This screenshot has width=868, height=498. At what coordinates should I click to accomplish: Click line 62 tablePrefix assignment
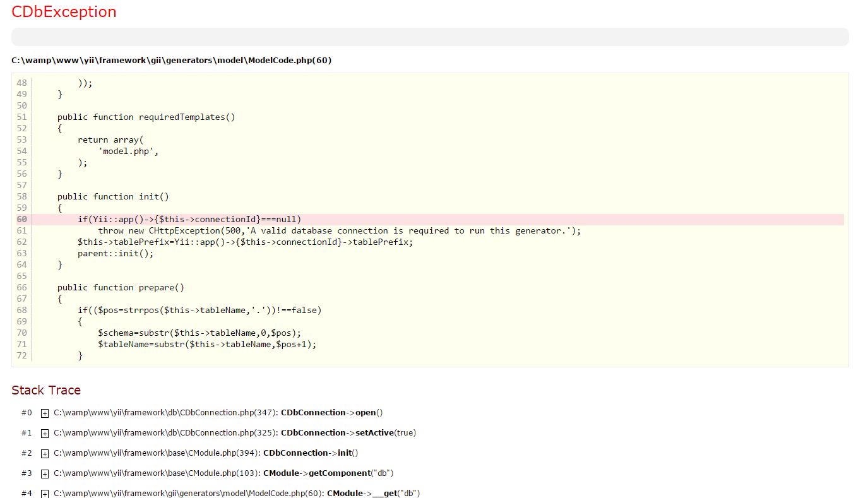245,242
